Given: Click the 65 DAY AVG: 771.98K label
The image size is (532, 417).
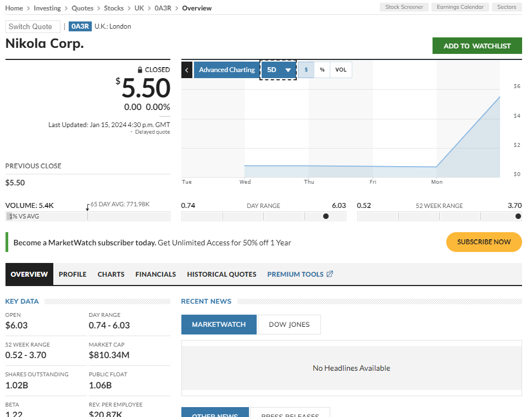Looking at the screenshot, I should click(x=120, y=205).
